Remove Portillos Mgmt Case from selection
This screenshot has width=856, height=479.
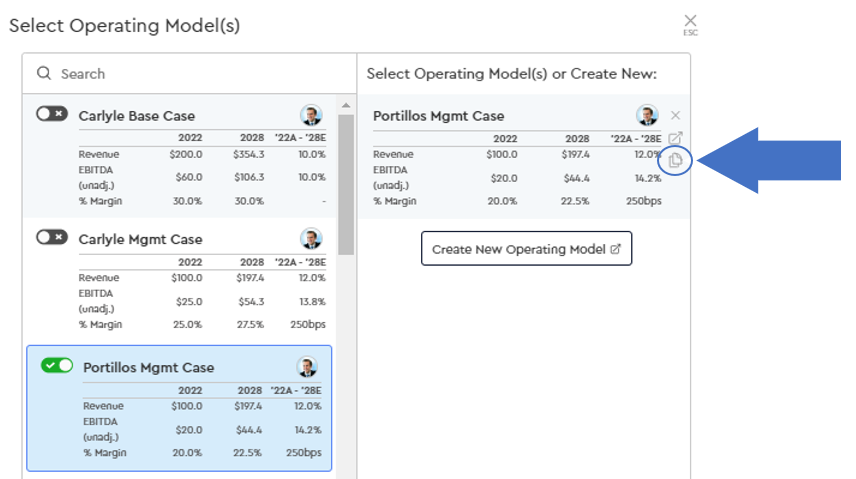click(x=675, y=115)
